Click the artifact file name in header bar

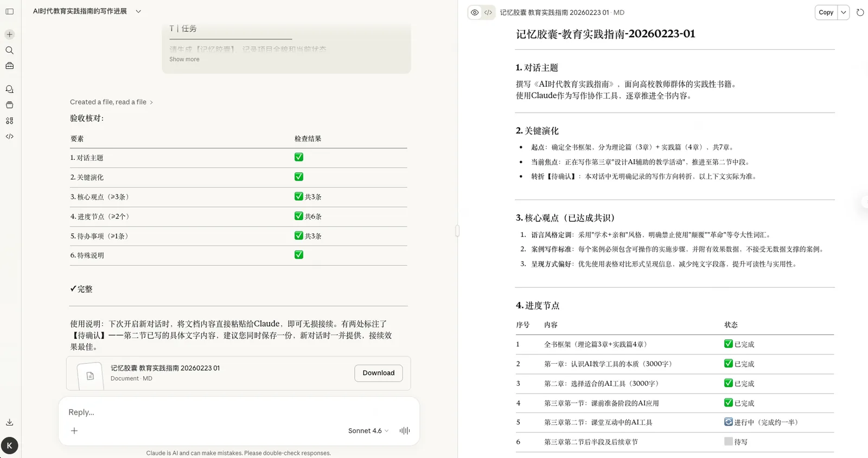coord(554,12)
